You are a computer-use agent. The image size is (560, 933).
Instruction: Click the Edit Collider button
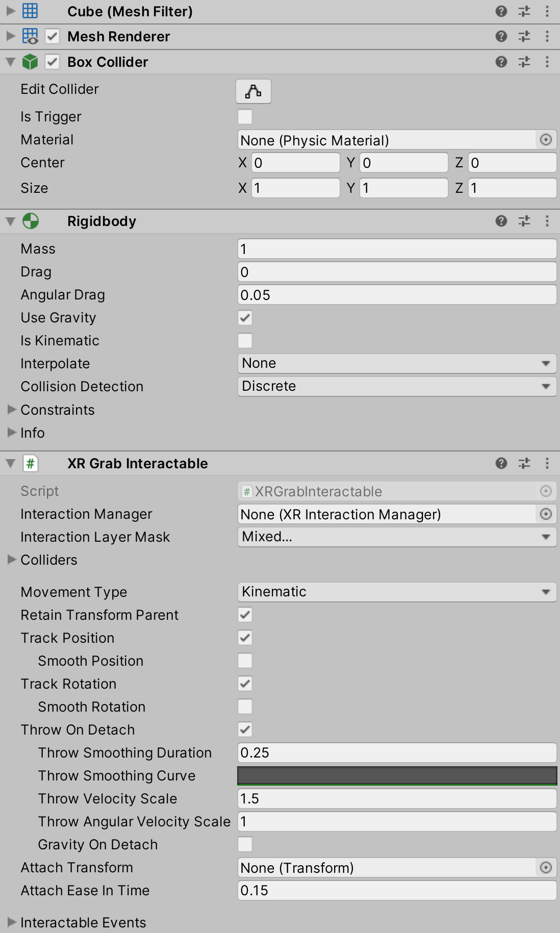click(x=253, y=91)
